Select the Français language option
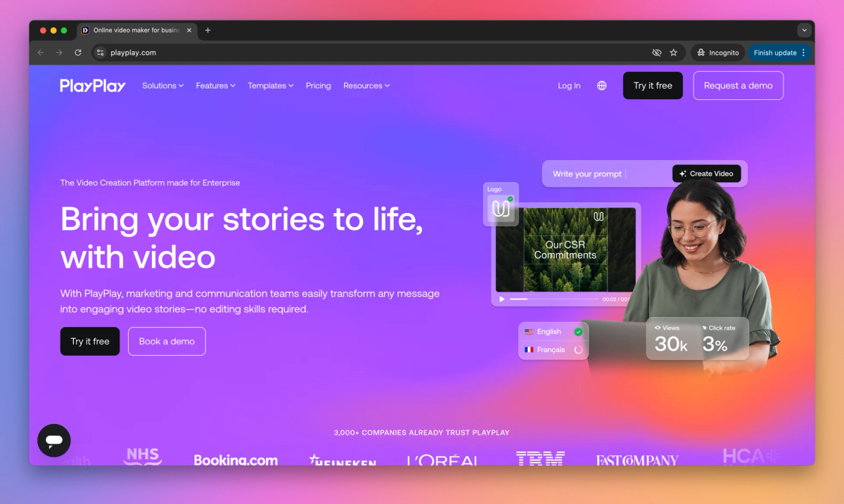This screenshot has height=504, width=844. [x=554, y=349]
